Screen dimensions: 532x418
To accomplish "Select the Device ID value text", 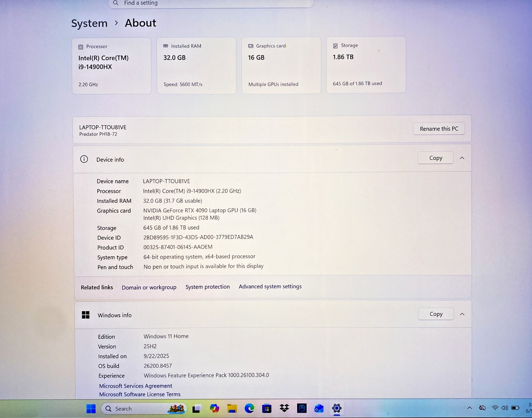I will click(198, 237).
